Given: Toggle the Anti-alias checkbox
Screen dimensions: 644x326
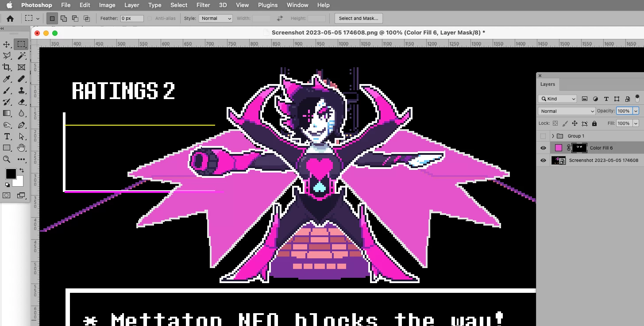Looking at the screenshot, I should coord(150,19).
